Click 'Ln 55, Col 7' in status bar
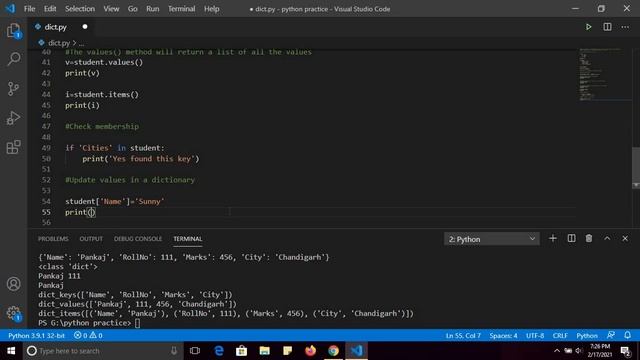 463,336
